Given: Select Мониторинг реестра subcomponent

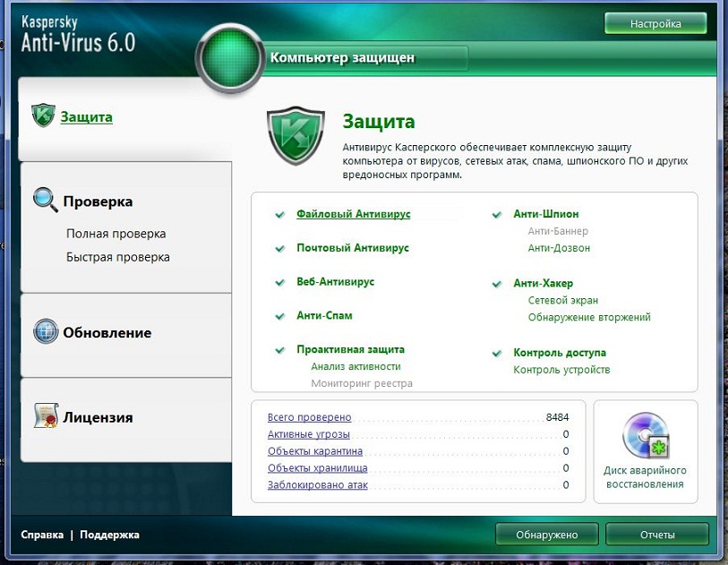Looking at the screenshot, I should [x=362, y=383].
